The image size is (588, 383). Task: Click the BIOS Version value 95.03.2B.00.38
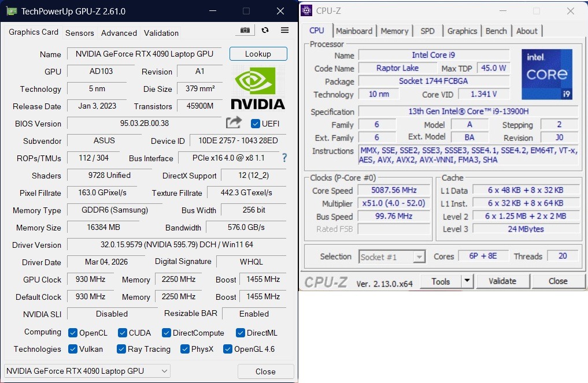click(145, 123)
